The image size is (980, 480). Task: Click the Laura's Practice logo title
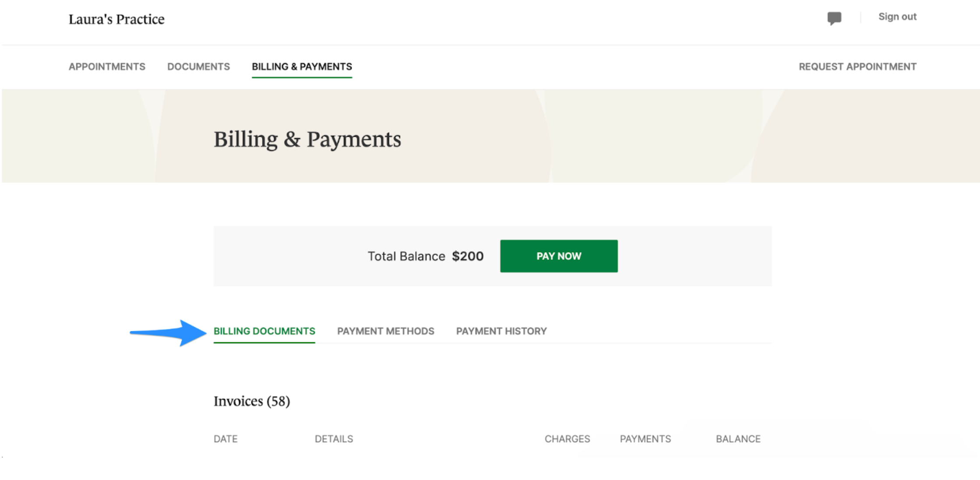coord(116,19)
